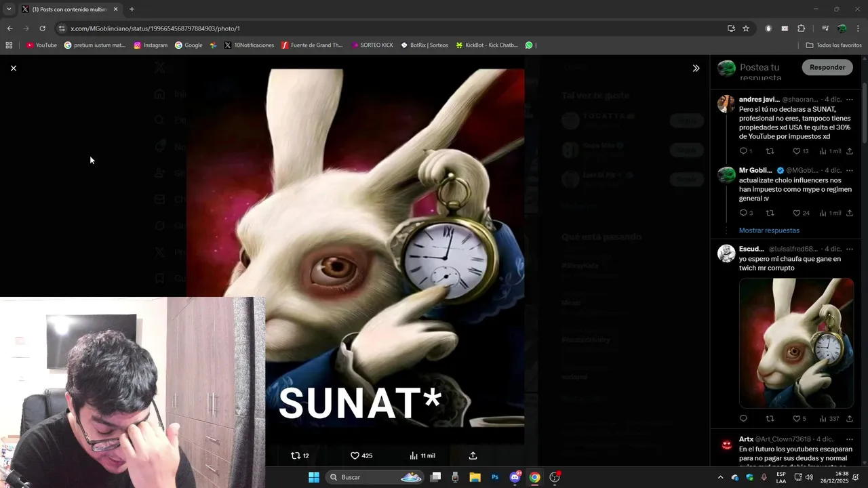Screen dimensions: 868x488
Task: Open more options on andres javi's reply
Action: (849, 100)
